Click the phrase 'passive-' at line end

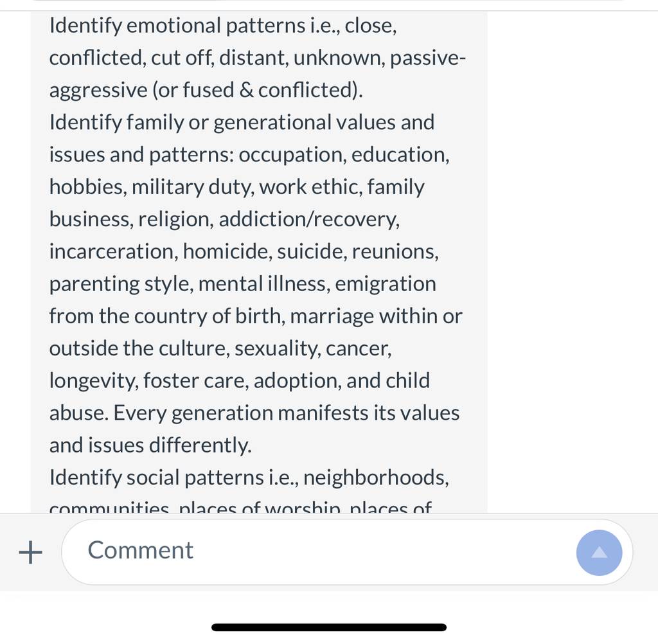point(427,58)
